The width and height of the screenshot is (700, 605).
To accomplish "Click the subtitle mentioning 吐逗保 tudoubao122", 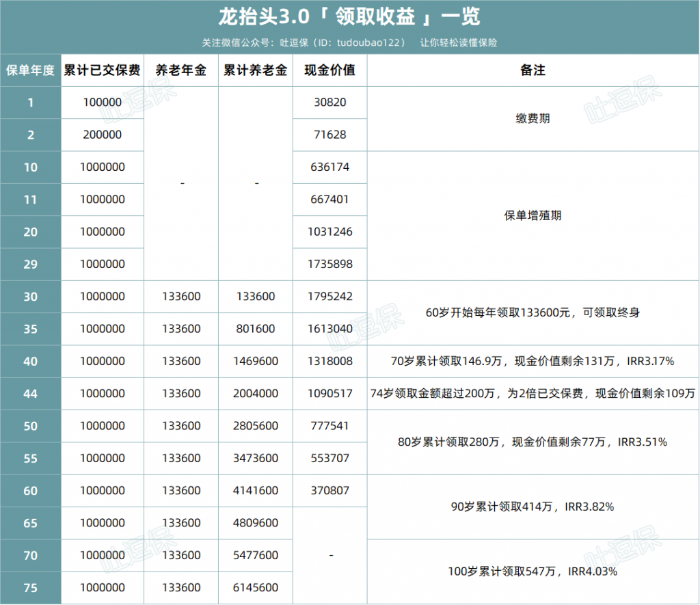I will (x=349, y=43).
